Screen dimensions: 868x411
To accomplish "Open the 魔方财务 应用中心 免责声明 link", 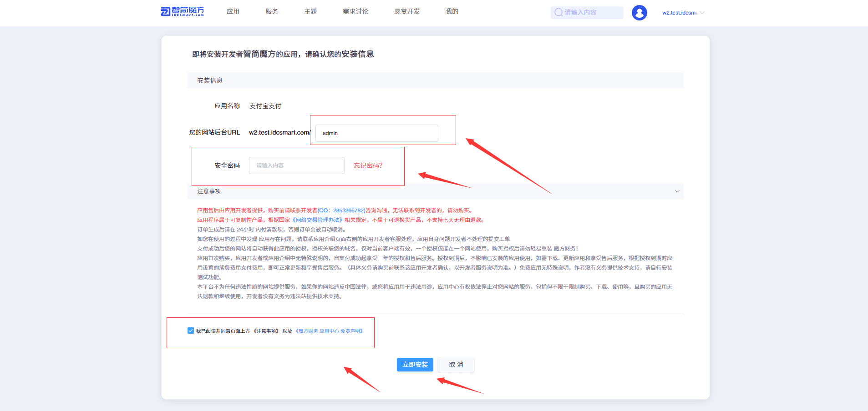I will click(329, 331).
